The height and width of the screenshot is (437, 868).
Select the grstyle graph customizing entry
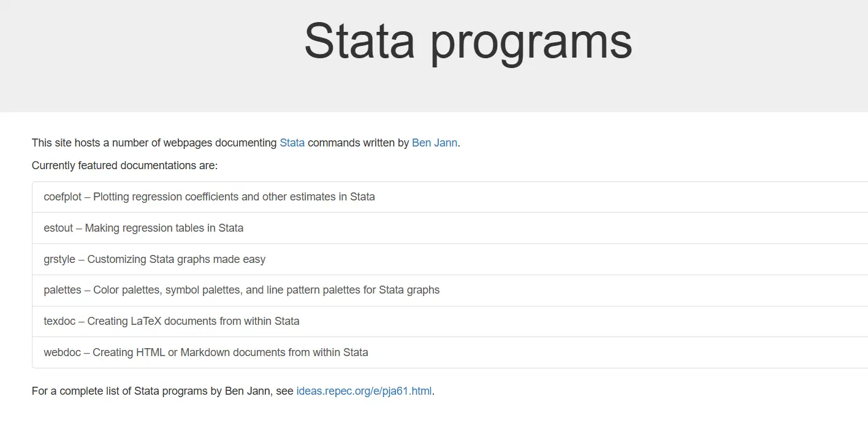click(450, 259)
